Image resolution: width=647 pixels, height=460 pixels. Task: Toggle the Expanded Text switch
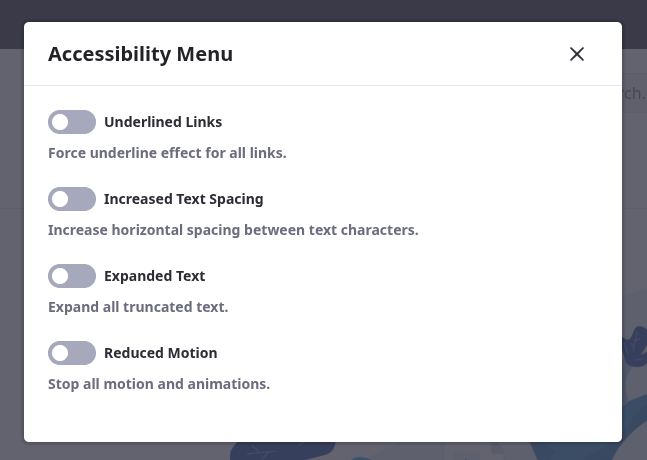(72, 276)
